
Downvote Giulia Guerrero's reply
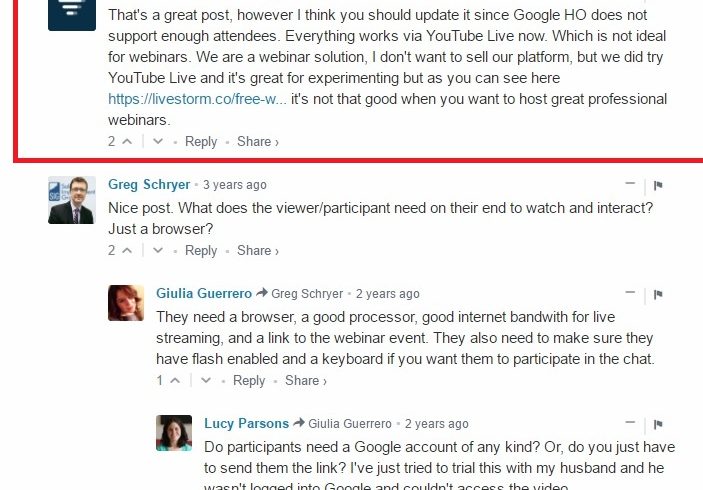click(206, 381)
